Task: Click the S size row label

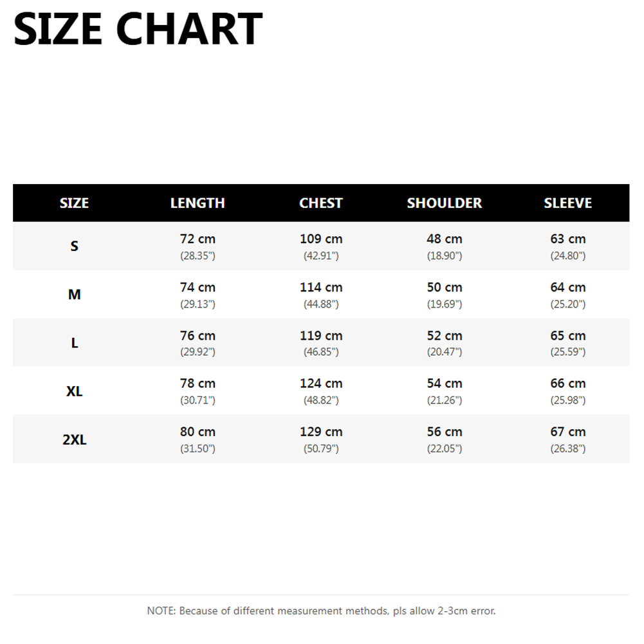Action: 75,246
